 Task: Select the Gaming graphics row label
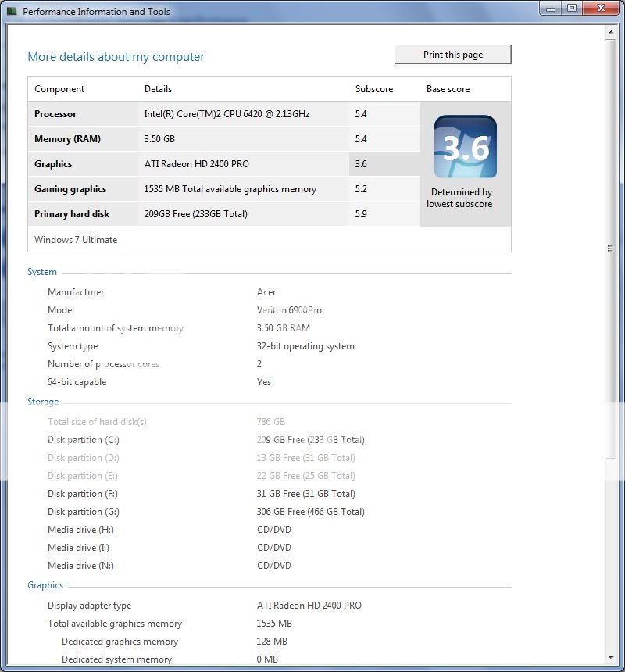(70, 189)
